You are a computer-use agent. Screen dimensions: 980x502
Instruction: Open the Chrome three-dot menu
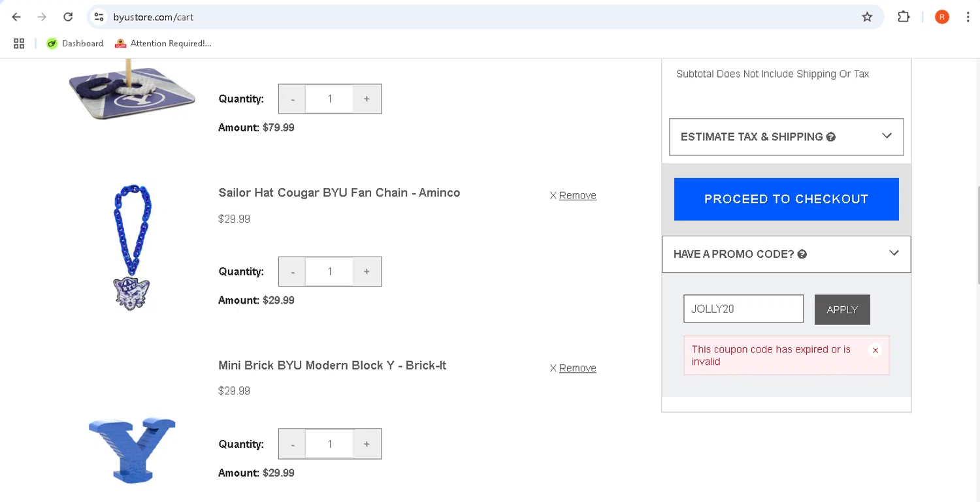point(968,17)
